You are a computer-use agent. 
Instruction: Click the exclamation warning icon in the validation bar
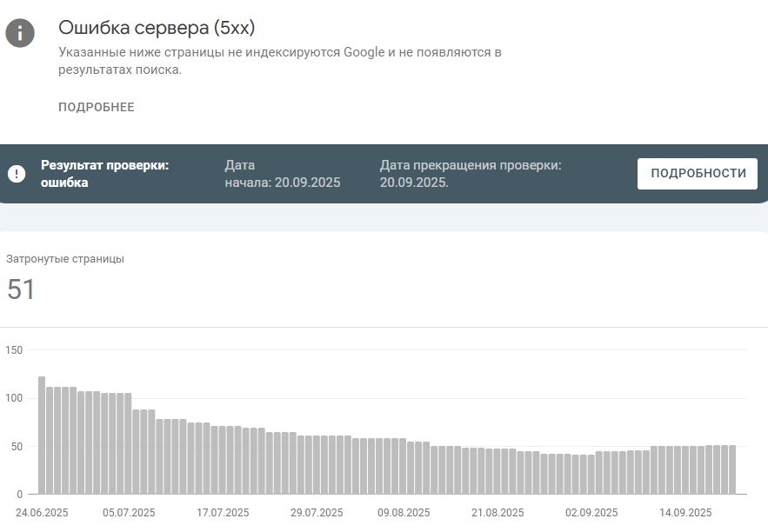tap(17, 174)
